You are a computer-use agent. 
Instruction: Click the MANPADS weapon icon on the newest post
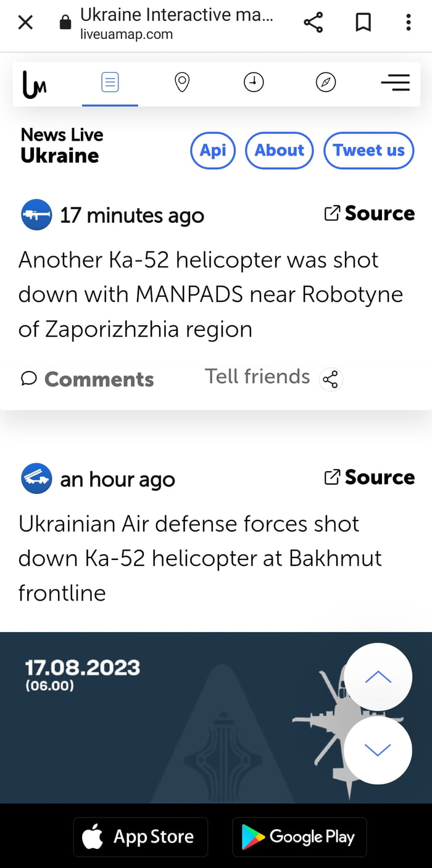point(36,215)
